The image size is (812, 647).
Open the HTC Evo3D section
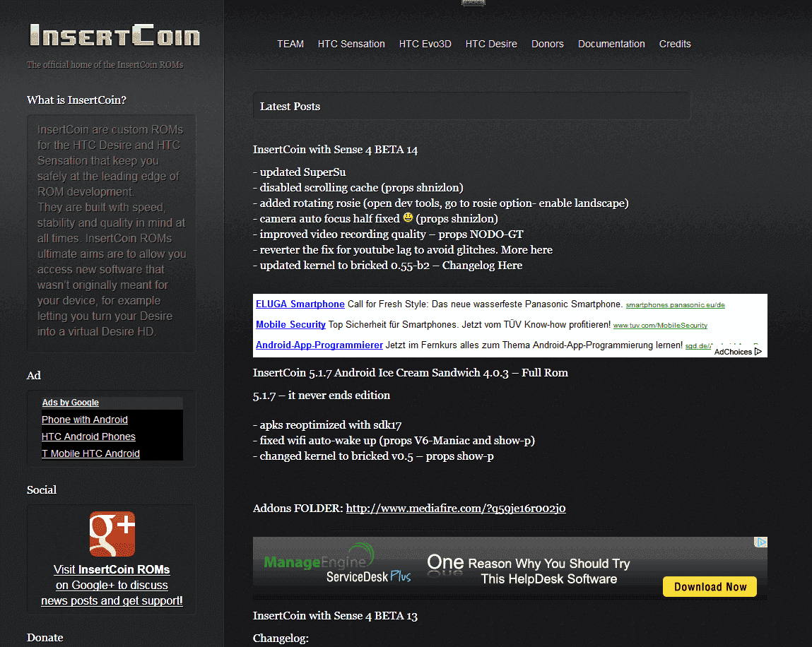click(x=425, y=44)
